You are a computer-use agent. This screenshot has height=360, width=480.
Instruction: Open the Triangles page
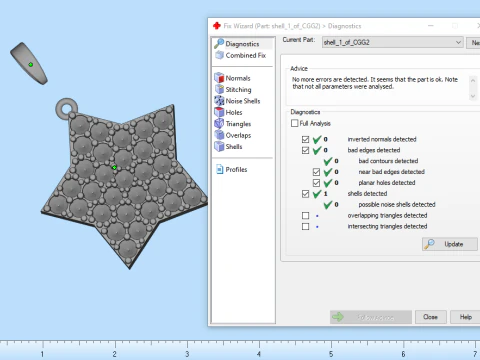point(238,124)
